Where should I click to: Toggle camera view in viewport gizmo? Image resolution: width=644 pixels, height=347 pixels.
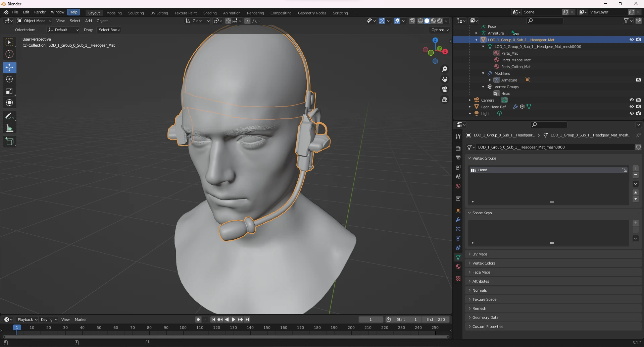tap(445, 90)
